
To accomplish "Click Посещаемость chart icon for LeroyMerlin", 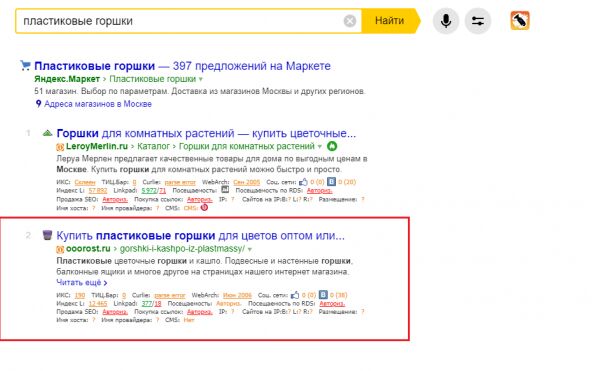I will click(225, 190).
